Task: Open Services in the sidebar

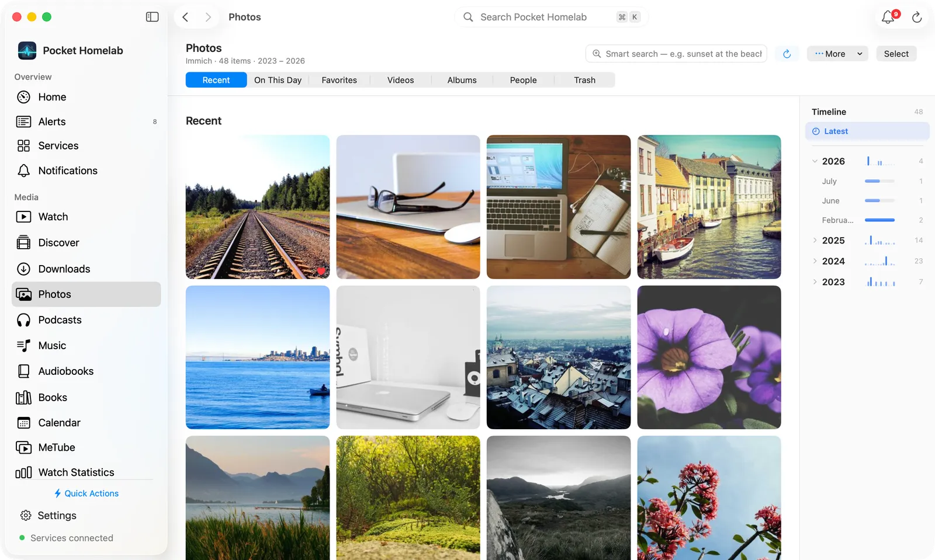Action: (x=86, y=145)
